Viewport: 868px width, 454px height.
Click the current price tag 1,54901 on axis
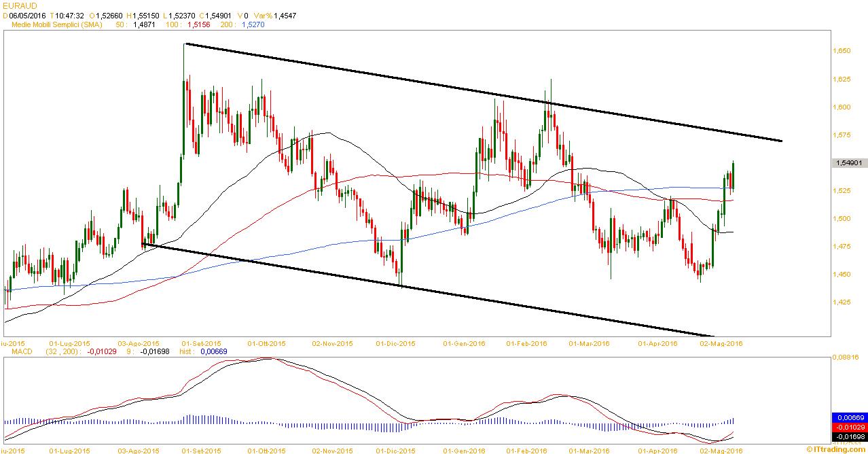pos(849,163)
